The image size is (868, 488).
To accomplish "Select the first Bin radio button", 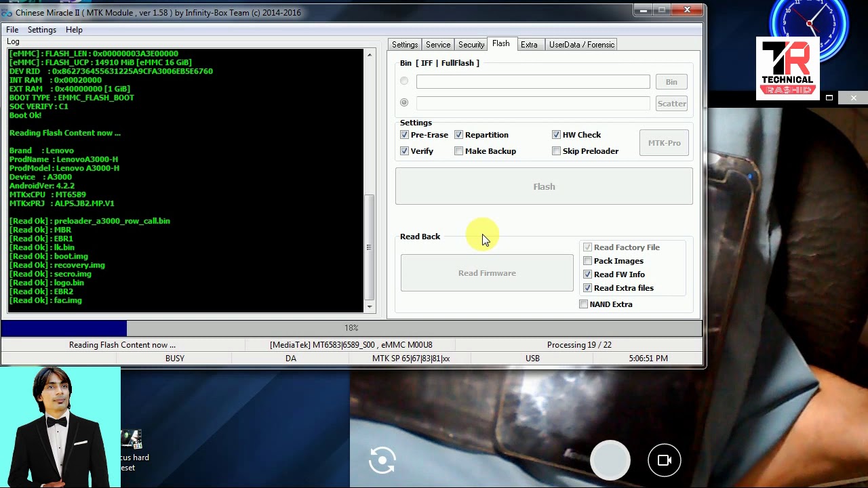I will point(404,81).
